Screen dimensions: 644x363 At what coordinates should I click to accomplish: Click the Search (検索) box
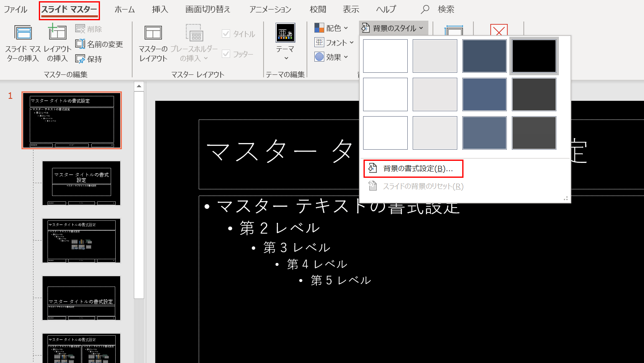point(438,9)
